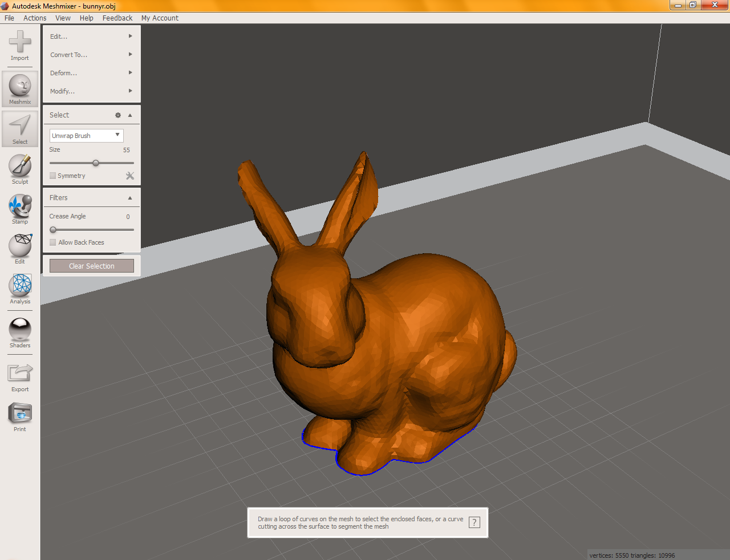Toggle the Symmetry checkbox

[x=52, y=176]
